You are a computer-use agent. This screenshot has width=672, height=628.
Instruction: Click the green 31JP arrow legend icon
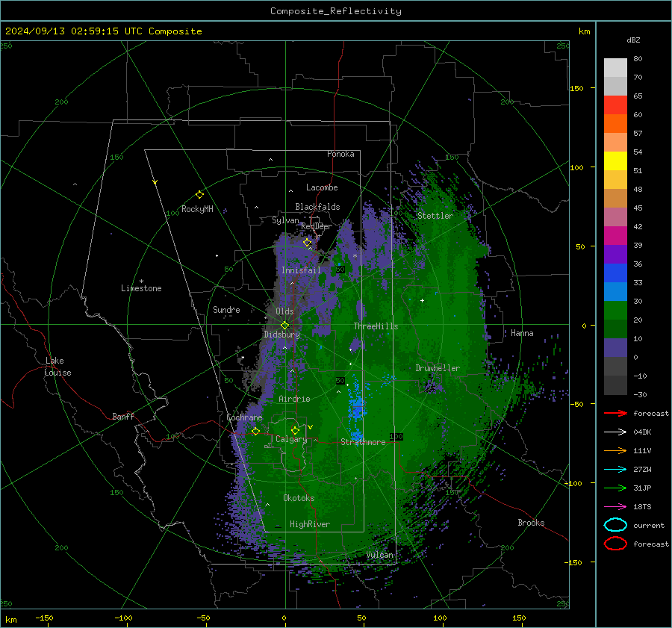pyautogui.click(x=615, y=488)
